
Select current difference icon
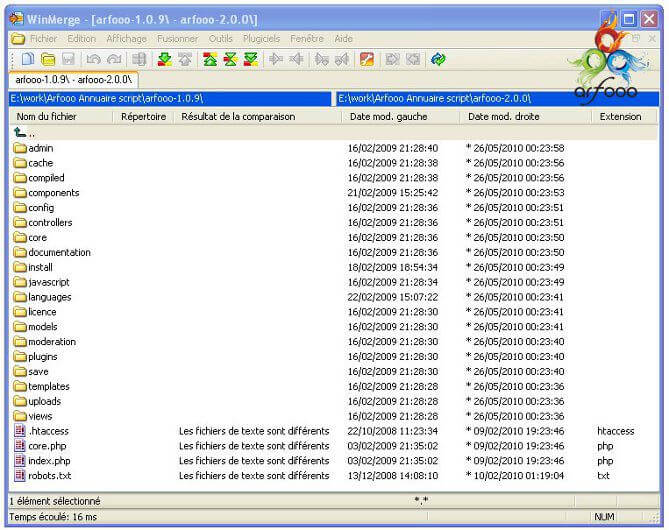(x=230, y=59)
